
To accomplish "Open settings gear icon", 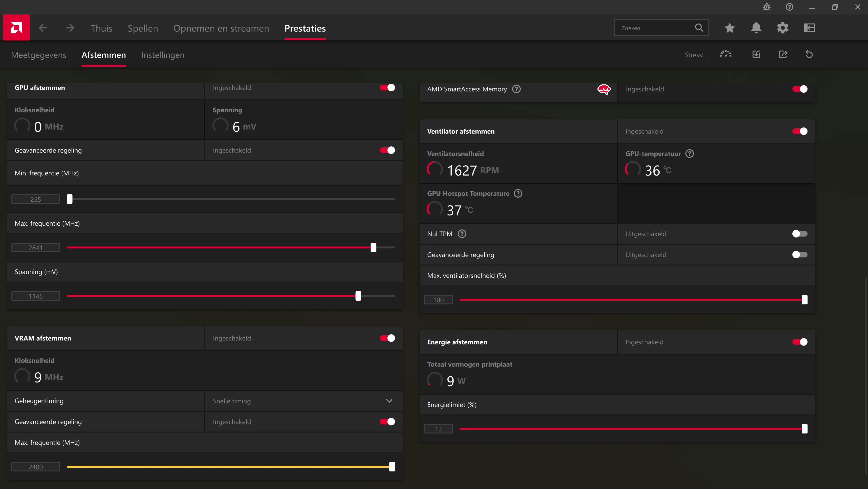I will [x=783, y=28].
